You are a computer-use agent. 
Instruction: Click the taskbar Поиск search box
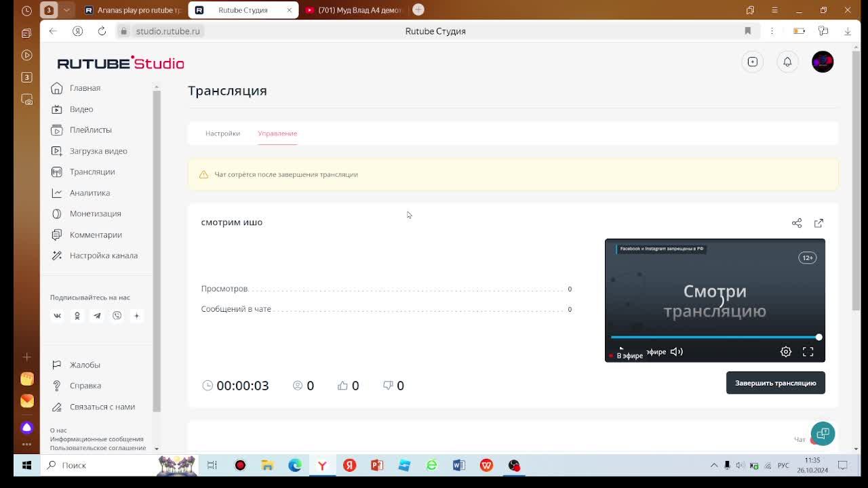coord(98,466)
